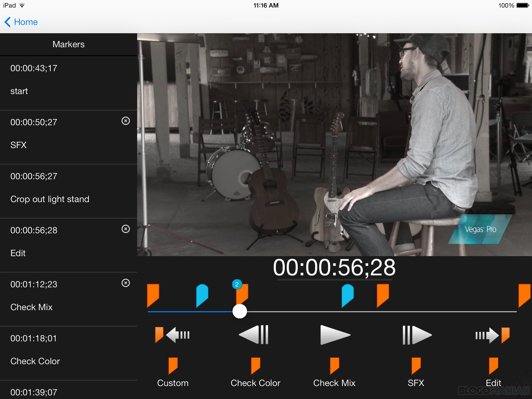Delete the 00:00:56;28 Edit marker
The image size is (532, 399).
pos(126,229)
